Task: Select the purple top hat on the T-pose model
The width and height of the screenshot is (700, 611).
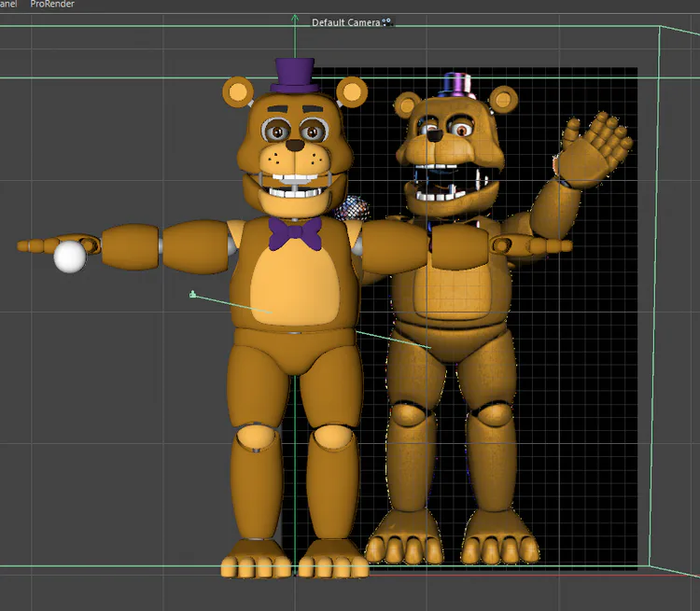Action: tap(294, 75)
